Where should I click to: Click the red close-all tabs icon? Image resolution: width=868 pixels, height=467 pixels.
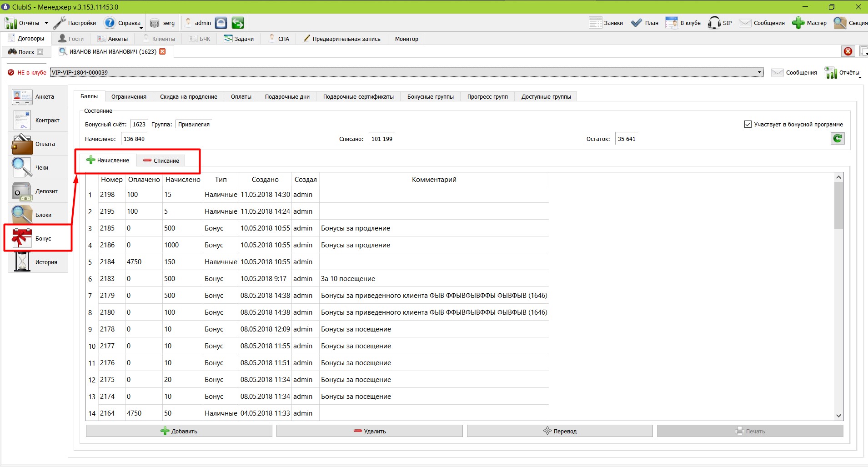coord(848,51)
